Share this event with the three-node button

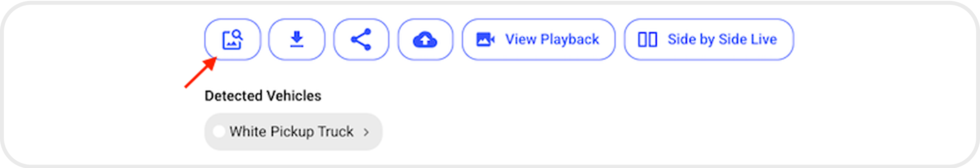coord(361,39)
